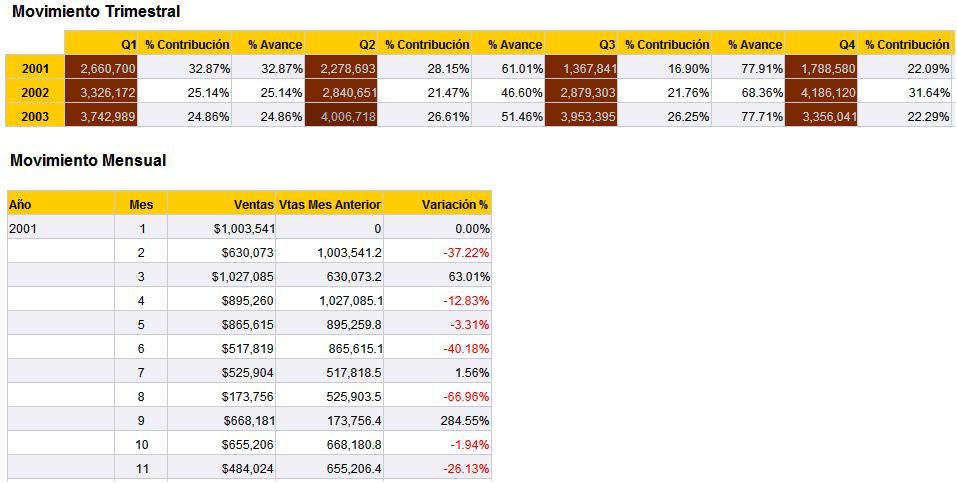Select the 2002 row header in quarterly table
Viewport: 957px width, 483px height.
coord(35,92)
